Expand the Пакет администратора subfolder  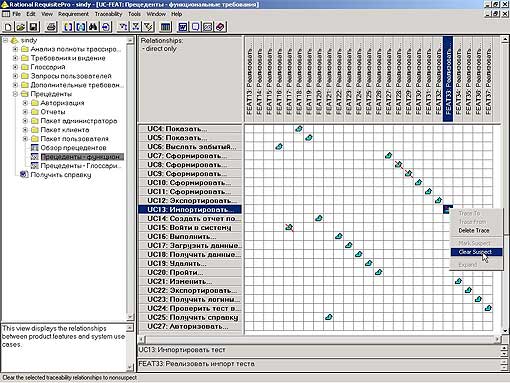(x=25, y=121)
